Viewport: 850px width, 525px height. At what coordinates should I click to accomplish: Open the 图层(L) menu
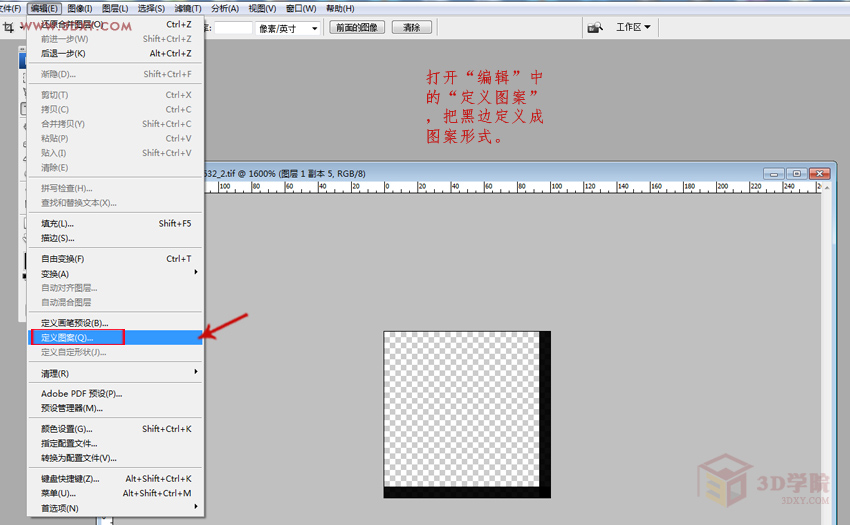pos(115,9)
